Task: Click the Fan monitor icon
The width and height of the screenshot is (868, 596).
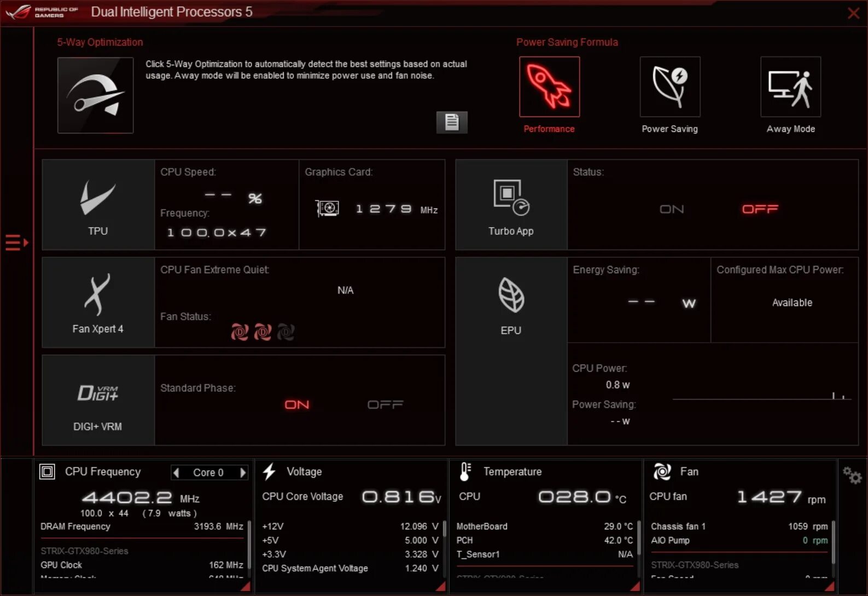Action: tap(662, 471)
